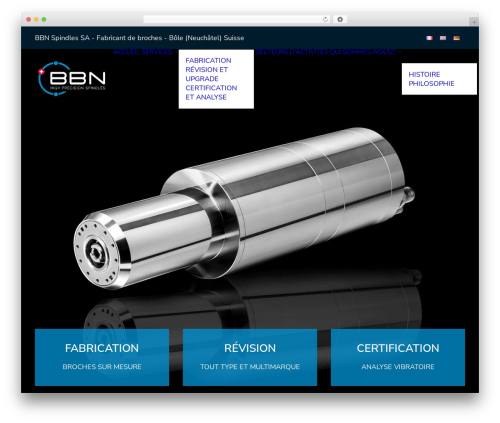500x423 pixels.
Task: Open the CERTIFICATION analyse vibratoire tile
Action: click(x=398, y=357)
